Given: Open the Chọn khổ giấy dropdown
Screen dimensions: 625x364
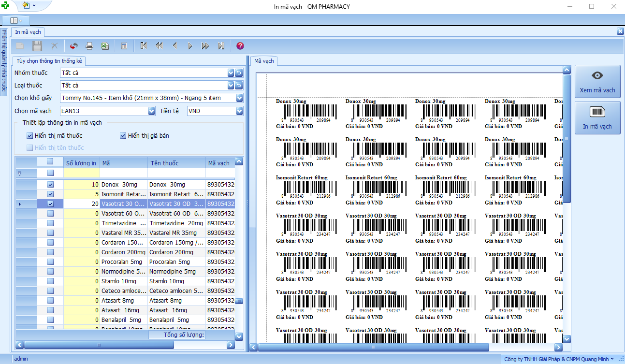Looking at the screenshot, I should [240, 98].
